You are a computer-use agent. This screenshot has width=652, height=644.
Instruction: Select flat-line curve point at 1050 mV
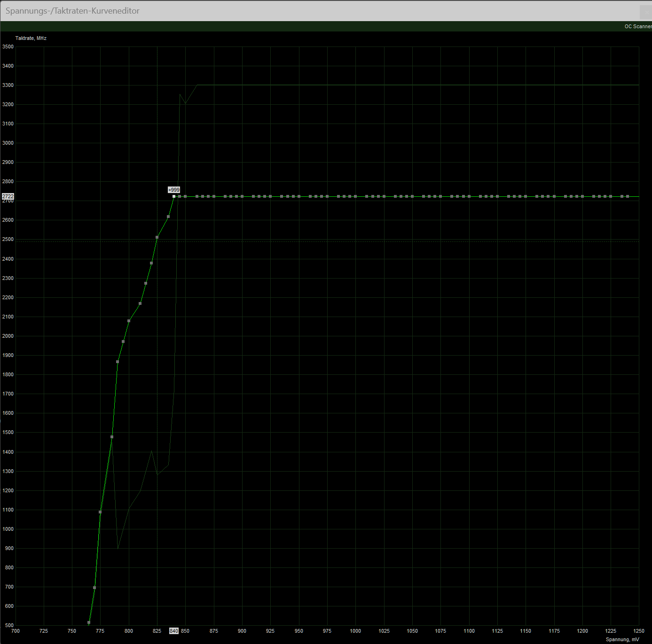click(x=412, y=196)
